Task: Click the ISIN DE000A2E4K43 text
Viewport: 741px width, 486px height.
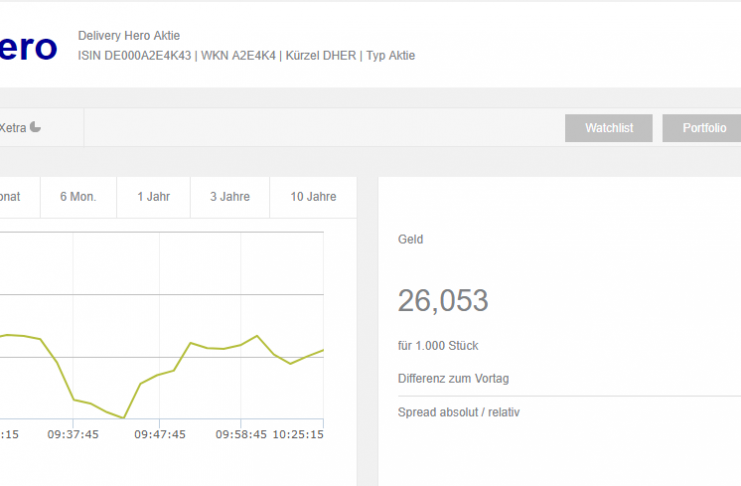Action: (135, 55)
